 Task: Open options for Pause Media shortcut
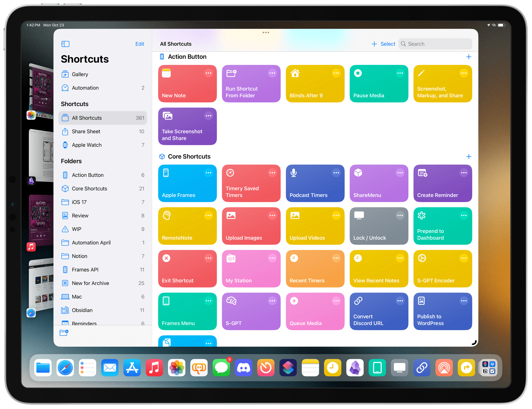click(400, 73)
